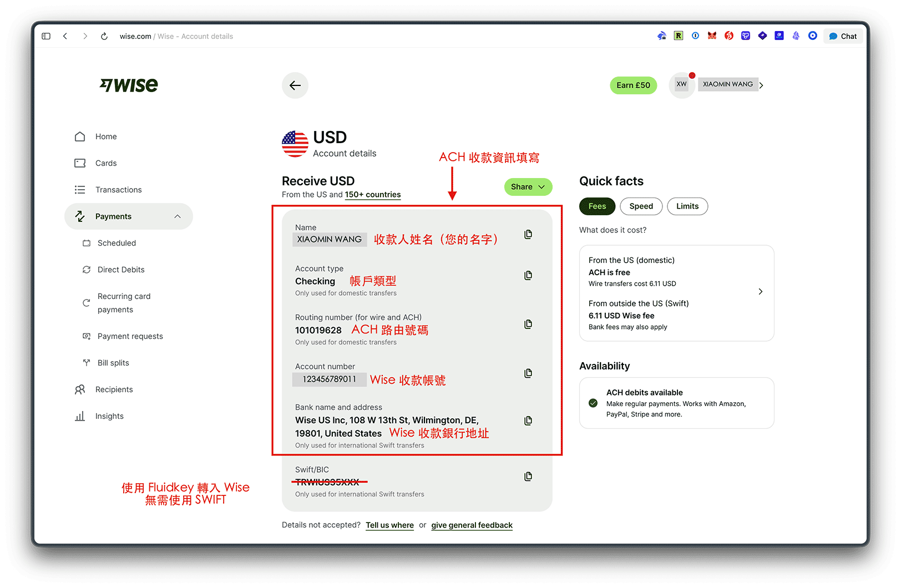
Task: Click give general feedback link
Action: [472, 525]
